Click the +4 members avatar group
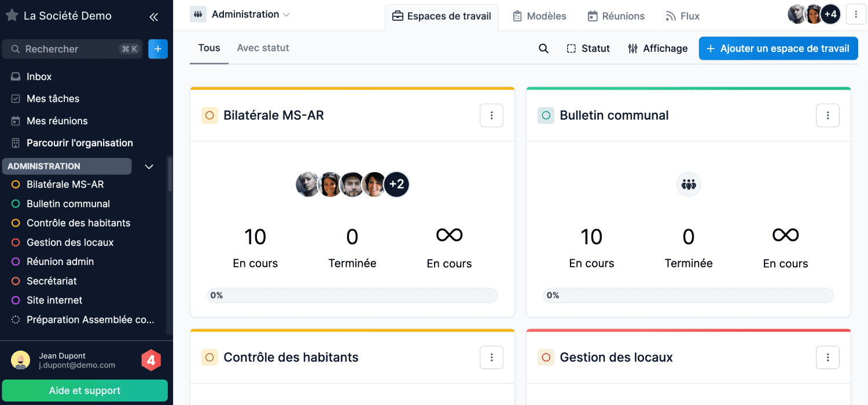868x405 pixels. pyautogui.click(x=830, y=14)
